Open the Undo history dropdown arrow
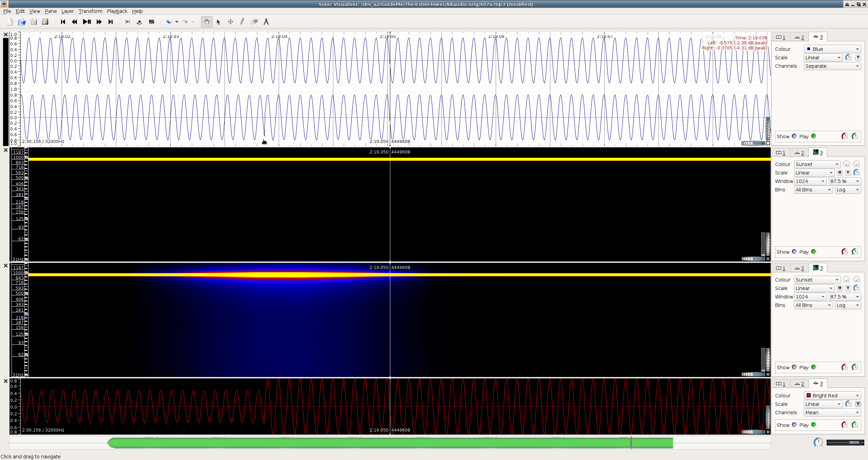868x460 pixels. 177,22
